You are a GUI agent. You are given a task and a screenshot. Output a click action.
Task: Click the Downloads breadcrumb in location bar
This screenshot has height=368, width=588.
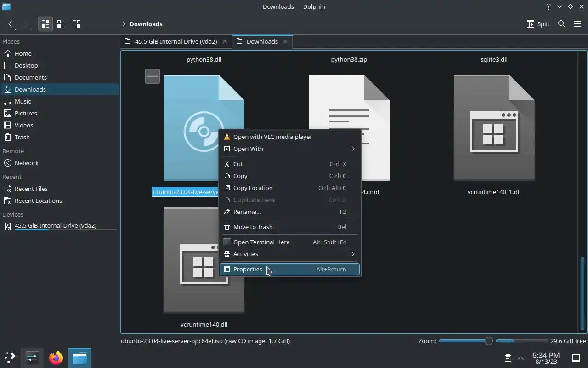click(x=146, y=24)
